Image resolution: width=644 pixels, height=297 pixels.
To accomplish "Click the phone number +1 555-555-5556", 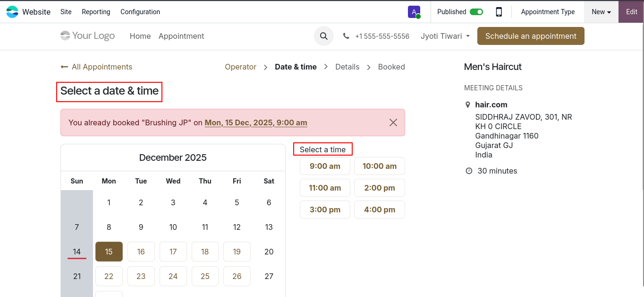I will [x=381, y=36].
